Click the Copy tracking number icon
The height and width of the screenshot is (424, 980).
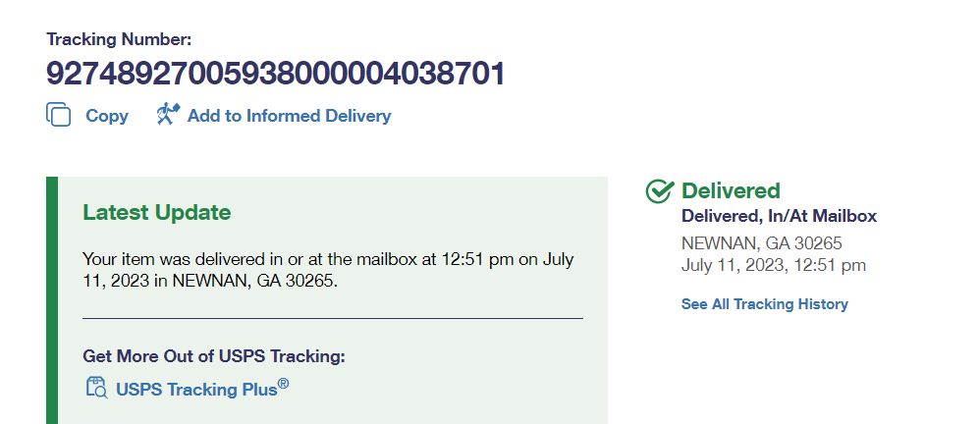pyautogui.click(x=59, y=115)
